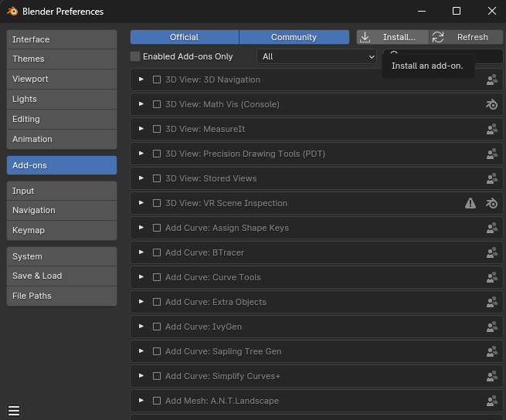The width and height of the screenshot is (506, 420).
Task: Click community icon on Sapling Tree Gen row
Action: pyautogui.click(x=492, y=351)
